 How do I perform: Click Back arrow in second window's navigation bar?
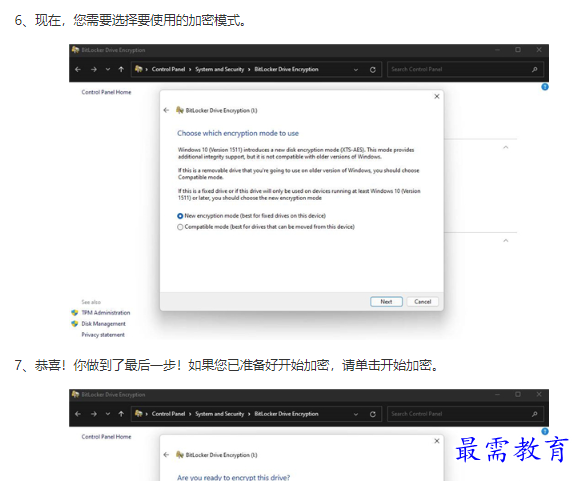pyautogui.click(x=78, y=414)
